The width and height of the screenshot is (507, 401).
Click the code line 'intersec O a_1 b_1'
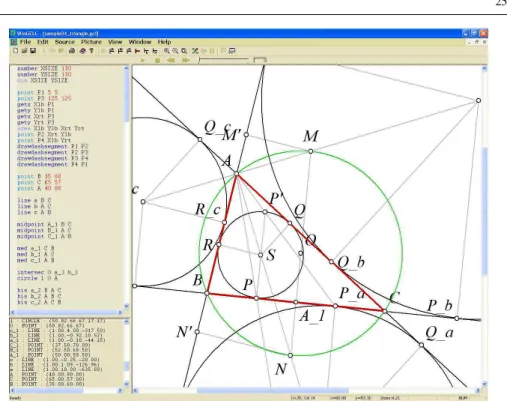point(47,272)
